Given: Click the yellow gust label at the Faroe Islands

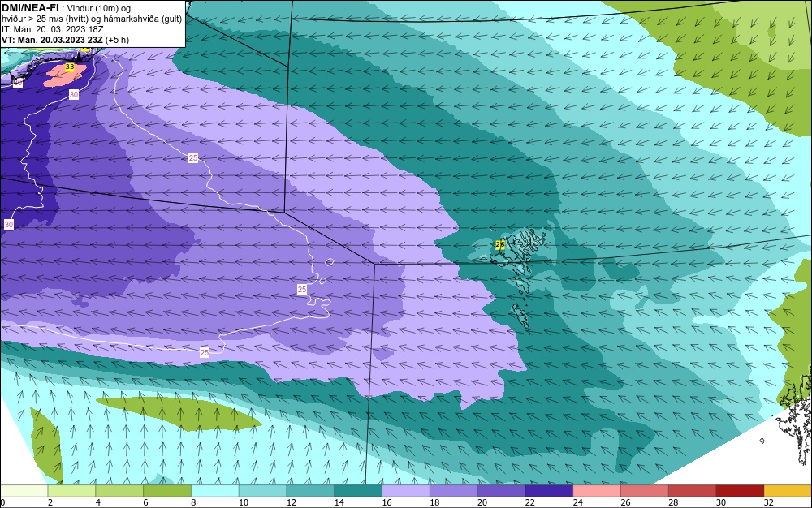Looking at the screenshot, I should point(499,245).
